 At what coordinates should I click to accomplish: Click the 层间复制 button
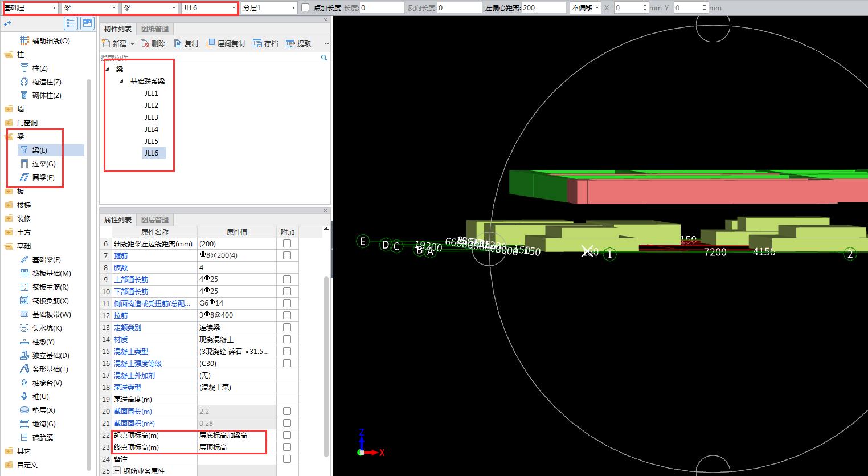point(226,43)
